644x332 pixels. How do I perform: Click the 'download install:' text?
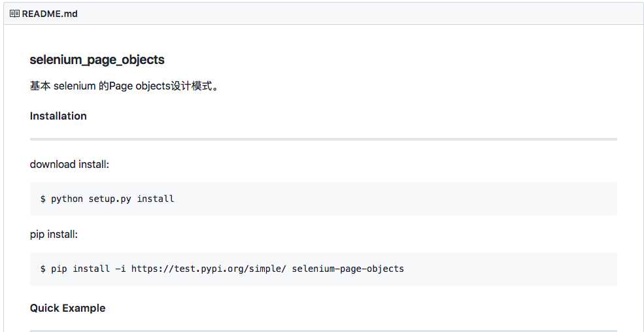tap(70, 165)
